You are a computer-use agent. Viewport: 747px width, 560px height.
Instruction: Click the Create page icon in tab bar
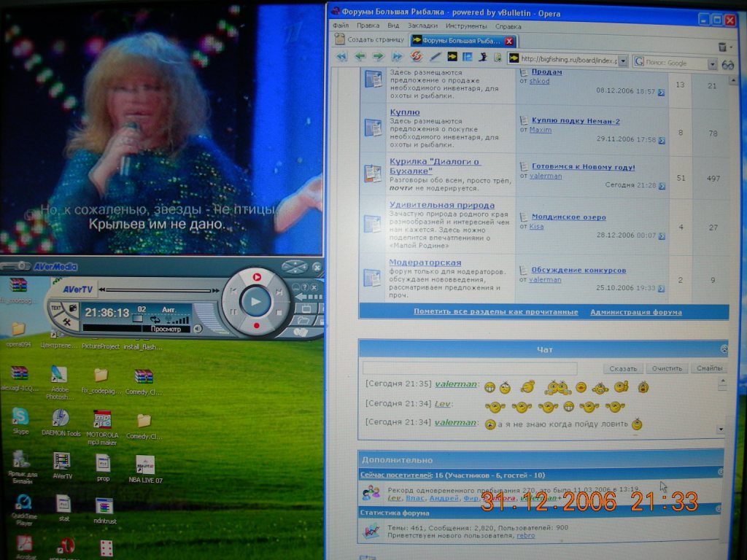(340, 39)
